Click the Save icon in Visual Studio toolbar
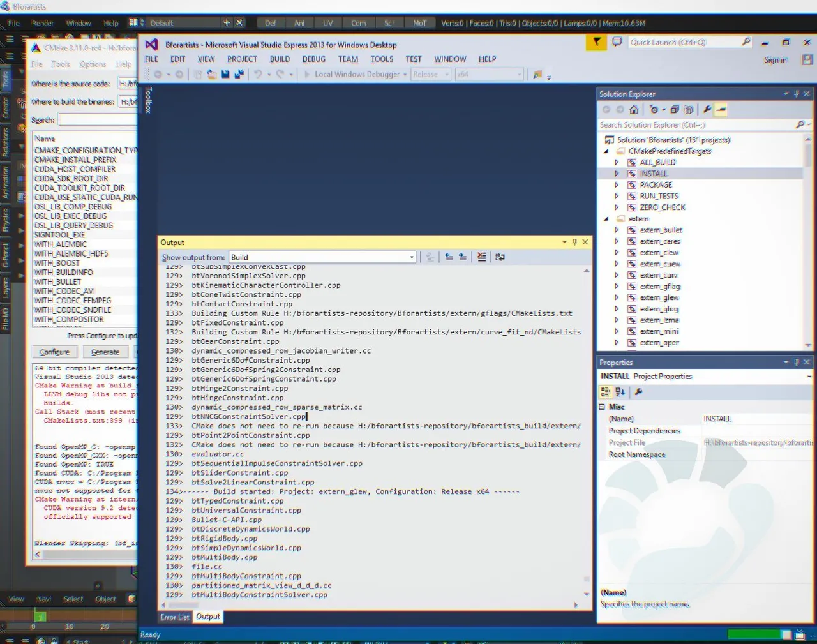The width and height of the screenshot is (817, 644). click(x=225, y=74)
